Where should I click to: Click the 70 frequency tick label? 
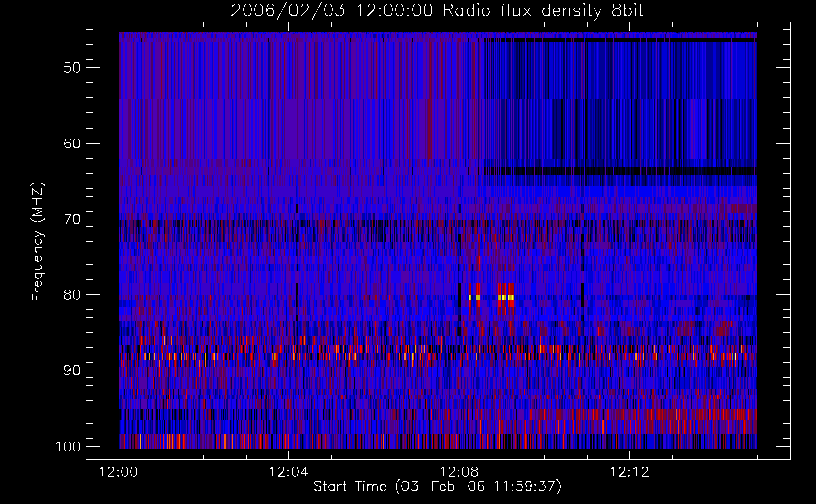pos(72,219)
